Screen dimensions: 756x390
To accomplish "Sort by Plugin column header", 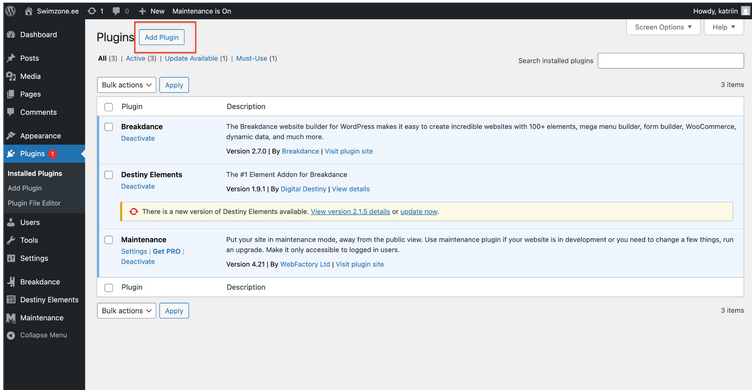I will tap(132, 107).
